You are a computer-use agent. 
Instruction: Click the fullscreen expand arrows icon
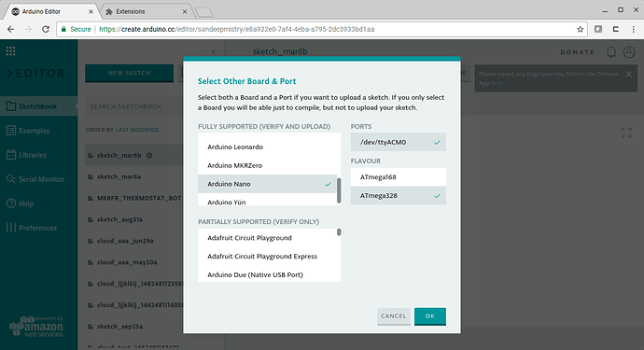(626, 133)
